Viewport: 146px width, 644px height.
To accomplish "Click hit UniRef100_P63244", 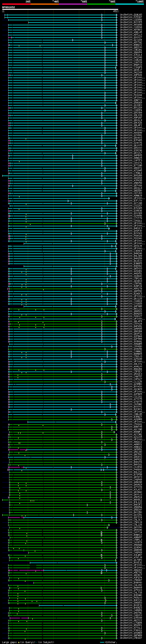I will coord(131,95).
